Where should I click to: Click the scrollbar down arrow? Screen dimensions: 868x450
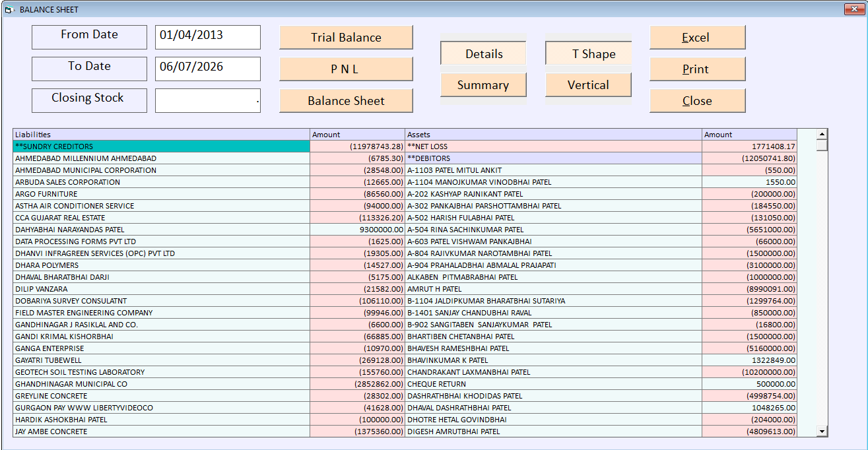pyautogui.click(x=822, y=431)
